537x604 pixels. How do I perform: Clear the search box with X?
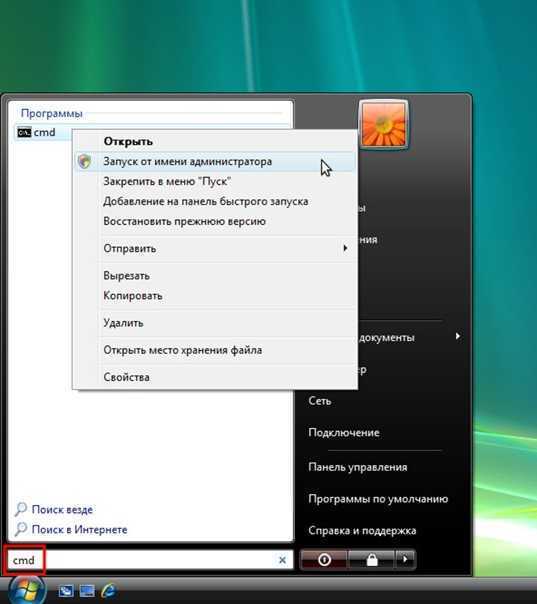tap(282, 560)
